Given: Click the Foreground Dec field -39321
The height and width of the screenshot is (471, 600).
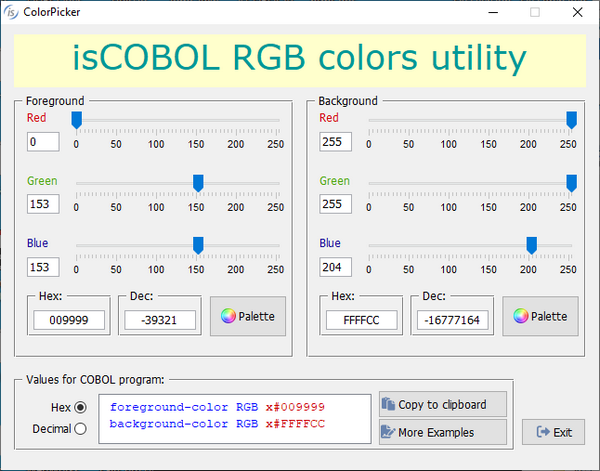Looking at the screenshot, I should pyautogui.click(x=160, y=320).
